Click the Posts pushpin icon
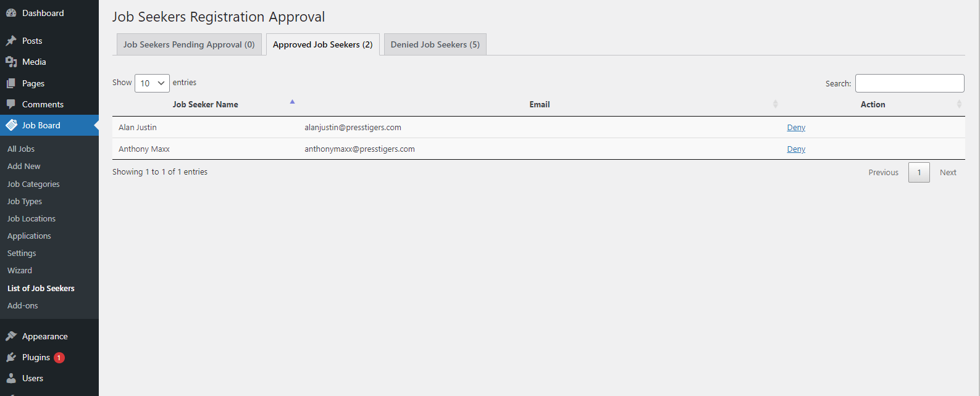 pos(11,41)
